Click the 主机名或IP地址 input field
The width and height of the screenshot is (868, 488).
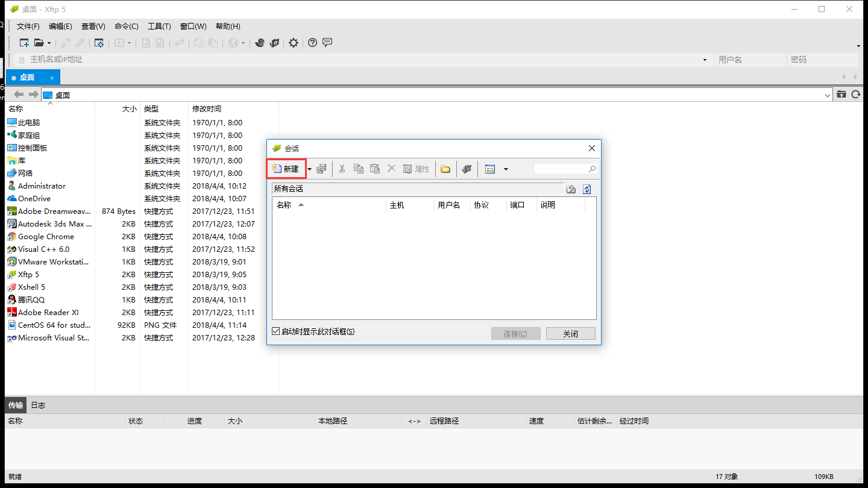pyautogui.click(x=362, y=60)
